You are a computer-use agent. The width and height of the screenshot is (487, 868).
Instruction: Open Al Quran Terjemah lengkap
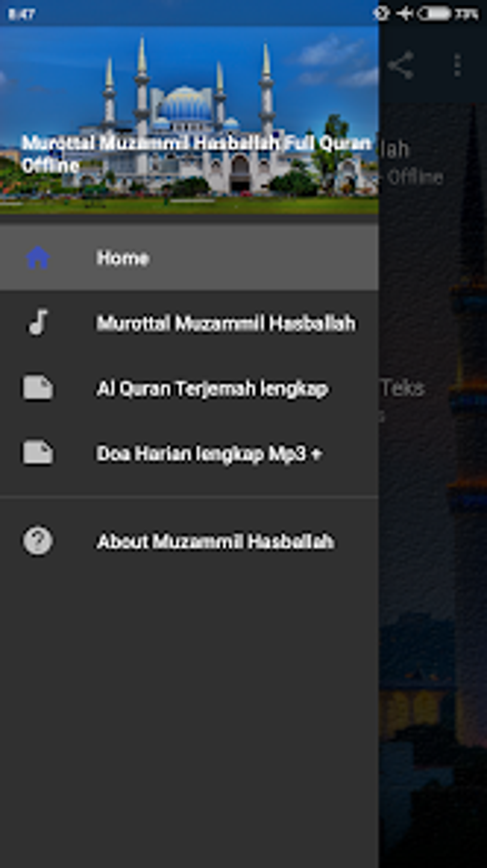coord(212,389)
